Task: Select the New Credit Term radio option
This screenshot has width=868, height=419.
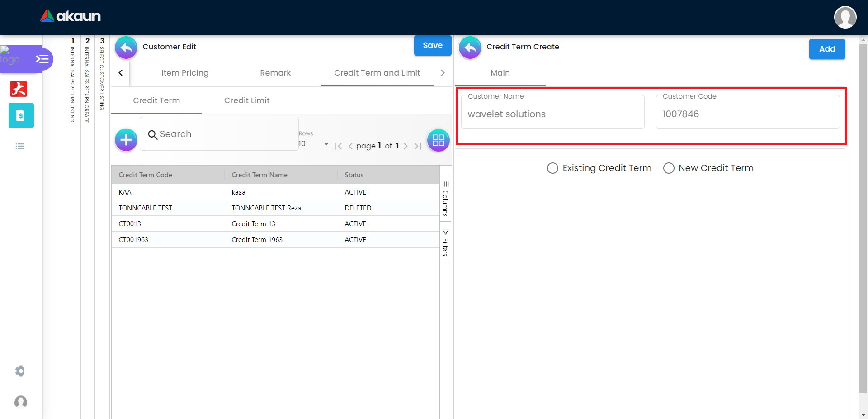Action: [x=669, y=168]
